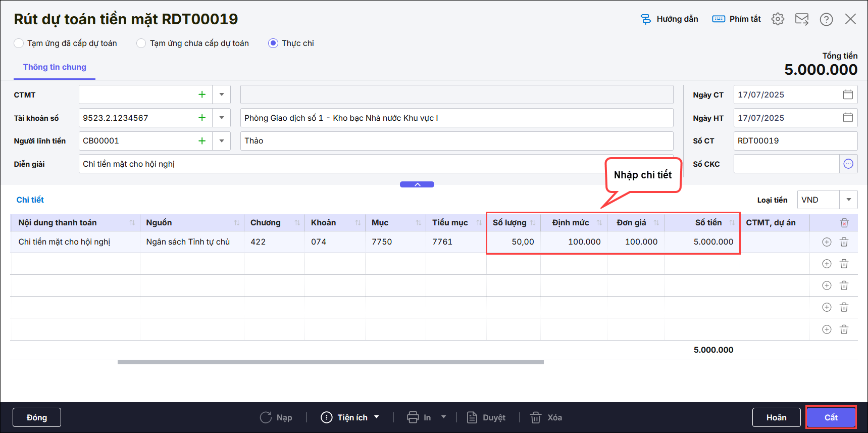Expand the Tiện ích menu arrow
Image resolution: width=868 pixels, height=433 pixels.
(x=377, y=417)
